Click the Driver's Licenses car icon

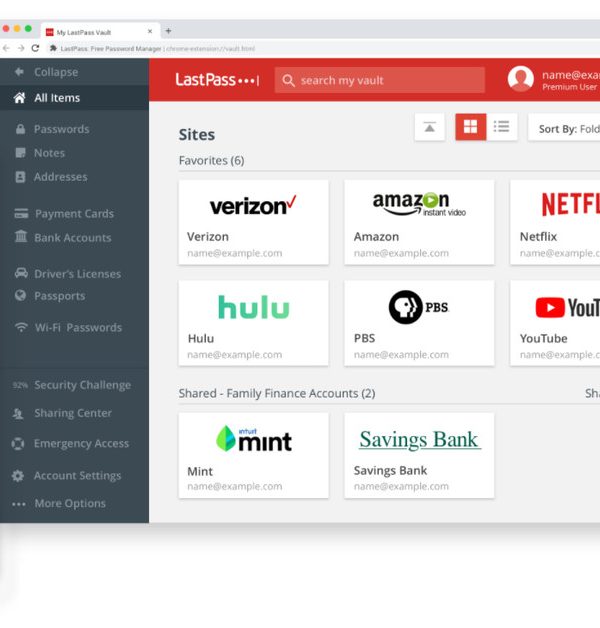pyautogui.click(x=20, y=274)
